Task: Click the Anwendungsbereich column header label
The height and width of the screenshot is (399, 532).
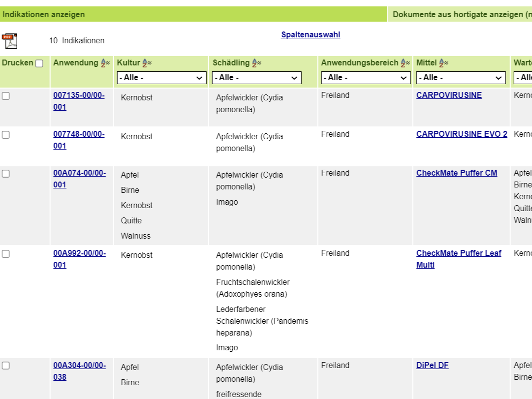Action: [x=360, y=63]
